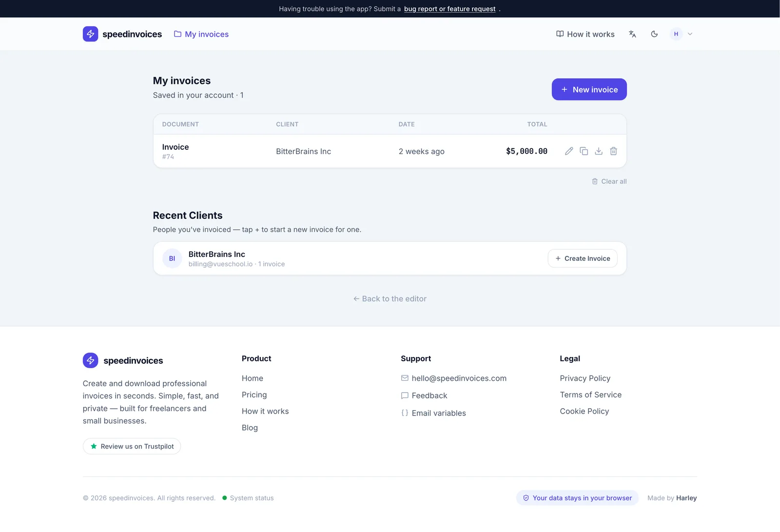Click BitterBrains Inc name in Recent Clients
The image size is (780, 532).
tap(217, 255)
